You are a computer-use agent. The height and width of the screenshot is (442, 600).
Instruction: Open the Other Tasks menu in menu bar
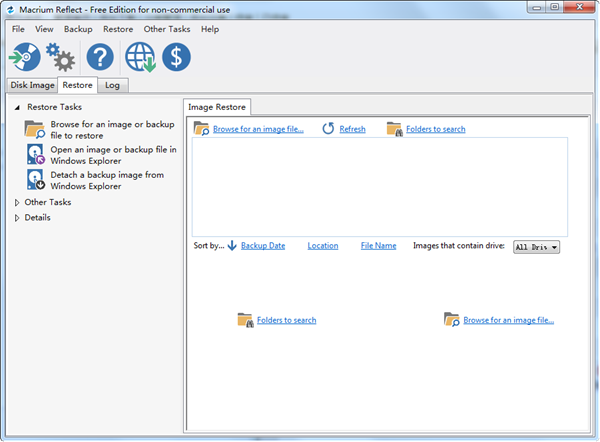(x=167, y=29)
